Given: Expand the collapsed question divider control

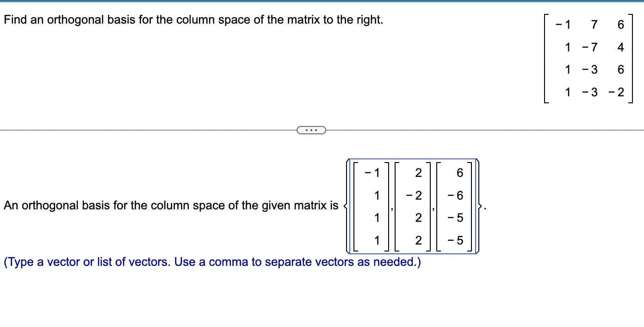Looking at the screenshot, I should (x=311, y=130).
